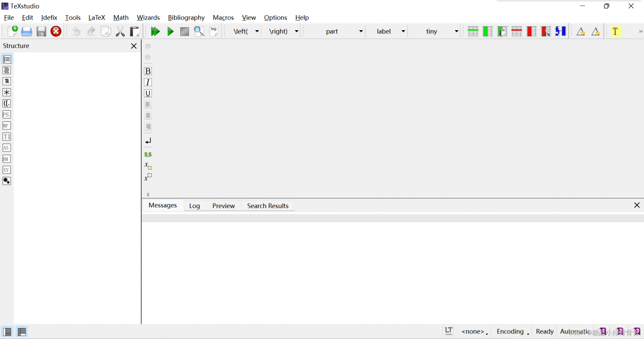The height and width of the screenshot is (339, 644).
Task: Click the superscript x icon
Action: [x=148, y=177]
